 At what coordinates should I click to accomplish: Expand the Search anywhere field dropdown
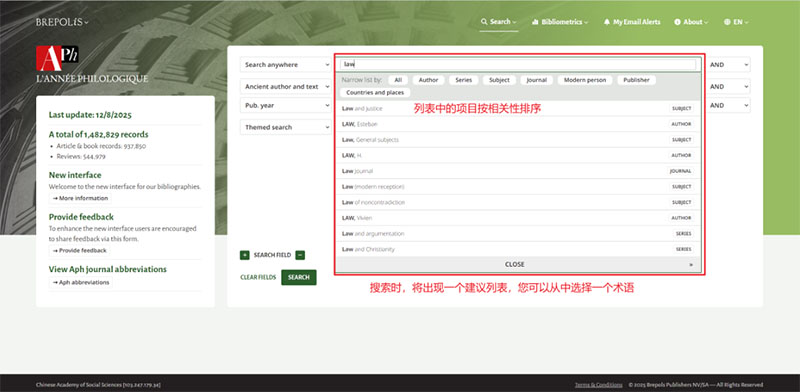click(286, 65)
